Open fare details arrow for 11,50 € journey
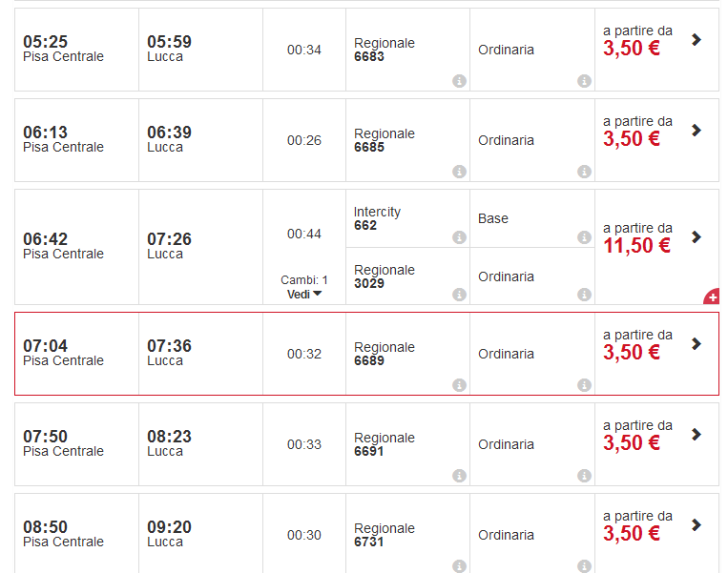Image resolution: width=728 pixels, height=573 pixels. [x=696, y=237]
